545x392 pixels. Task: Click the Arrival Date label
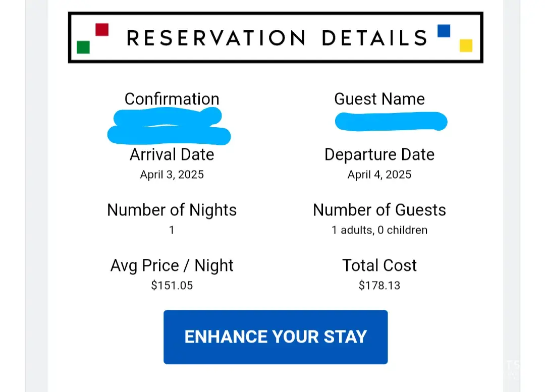[172, 154]
